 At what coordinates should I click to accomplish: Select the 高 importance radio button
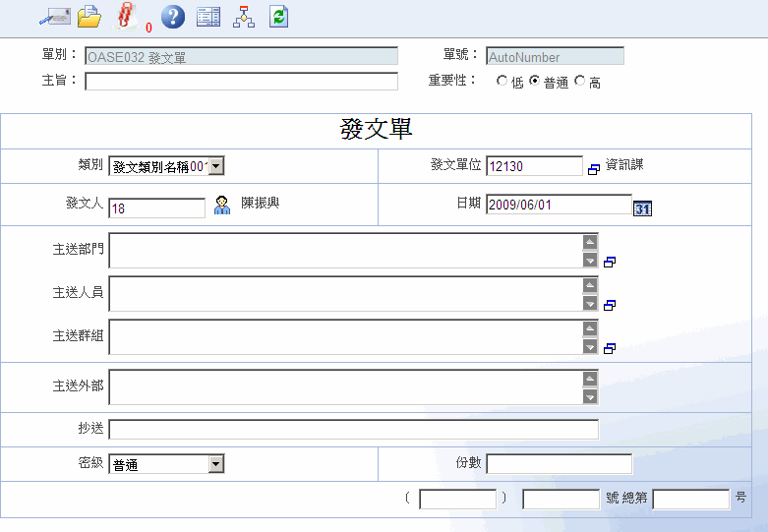580,82
